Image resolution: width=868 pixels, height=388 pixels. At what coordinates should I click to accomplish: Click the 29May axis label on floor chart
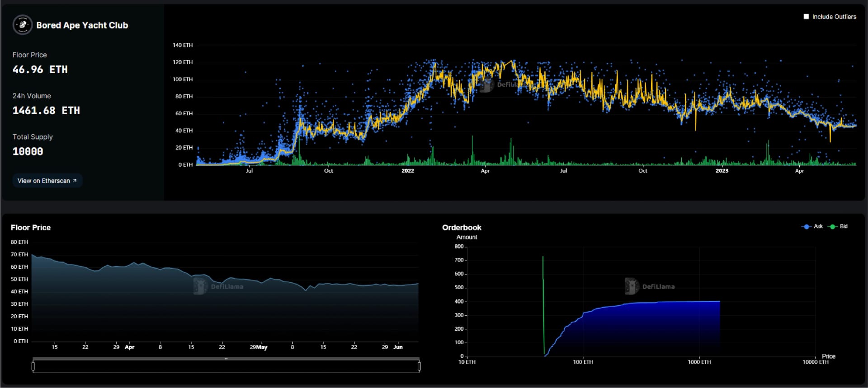(x=259, y=347)
